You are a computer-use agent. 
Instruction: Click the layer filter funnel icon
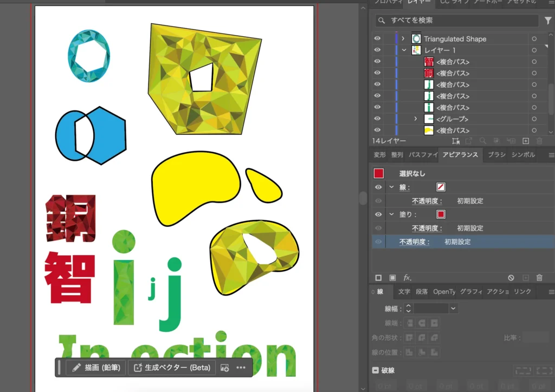click(x=547, y=21)
